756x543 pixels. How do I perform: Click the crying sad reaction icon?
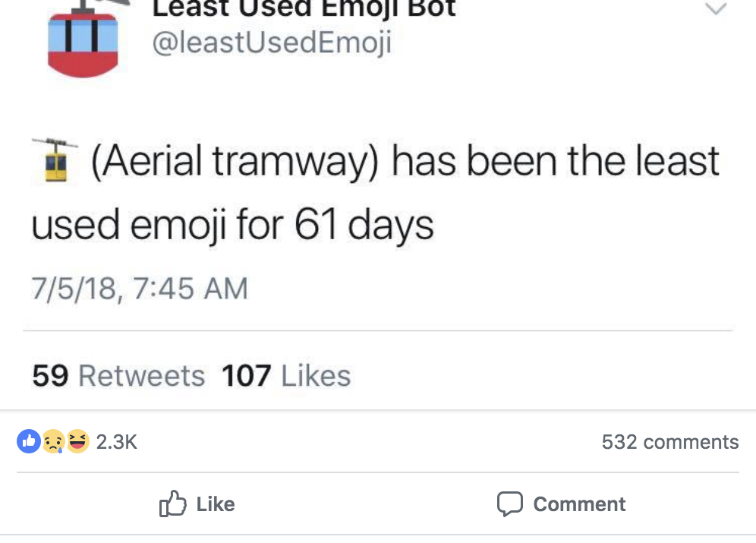[x=53, y=442]
